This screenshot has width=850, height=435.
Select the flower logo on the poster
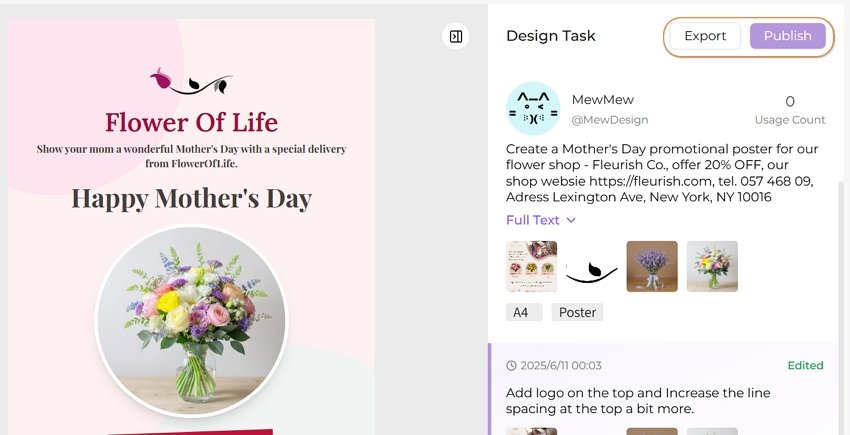click(191, 81)
